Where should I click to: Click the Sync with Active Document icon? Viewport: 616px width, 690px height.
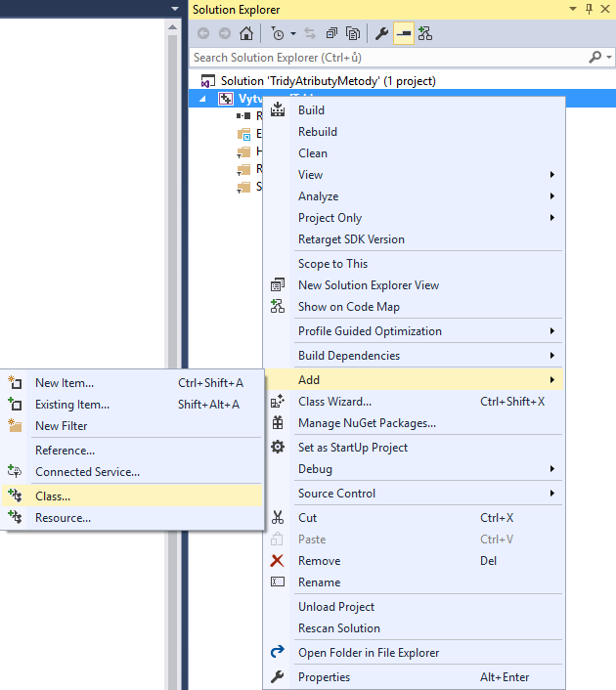(x=310, y=33)
